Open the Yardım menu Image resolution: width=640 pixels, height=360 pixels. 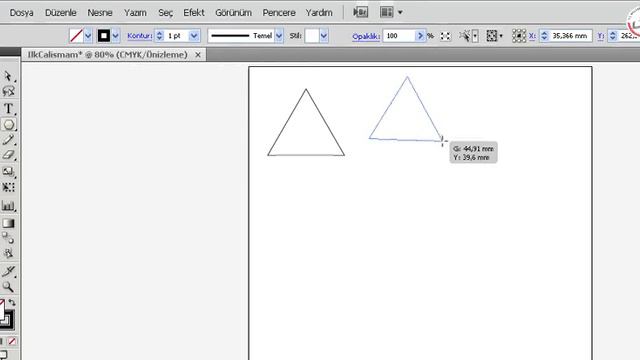pyautogui.click(x=319, y=13)
